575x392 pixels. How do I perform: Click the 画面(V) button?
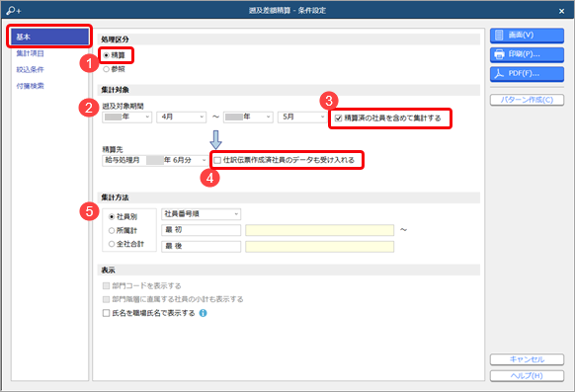(527, 36)
